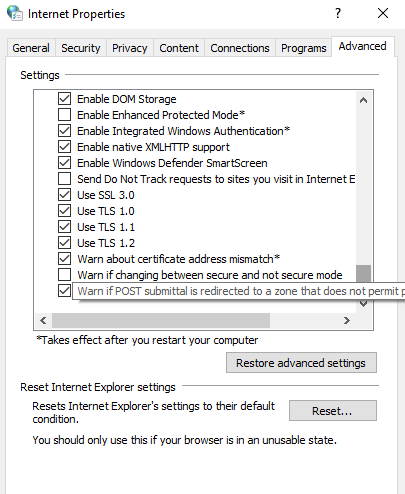Uncheck Use SSL 3.0

coord(64,195)
